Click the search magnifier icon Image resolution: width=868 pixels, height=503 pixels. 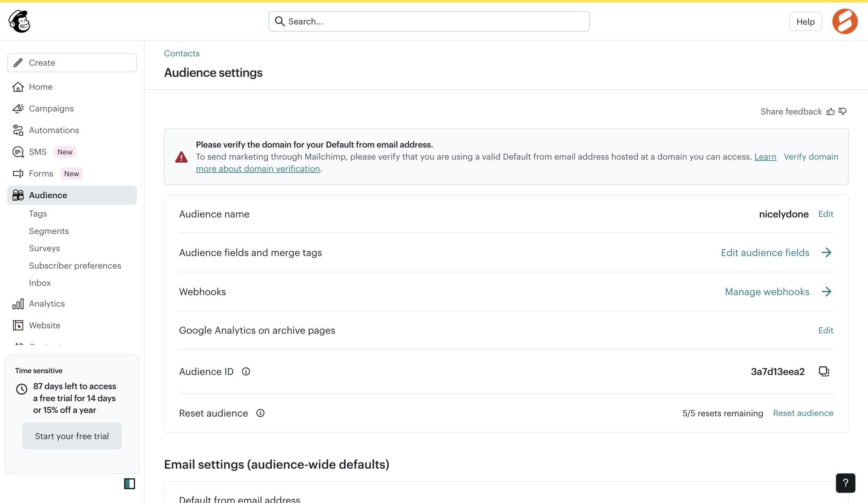coord(280,21)
